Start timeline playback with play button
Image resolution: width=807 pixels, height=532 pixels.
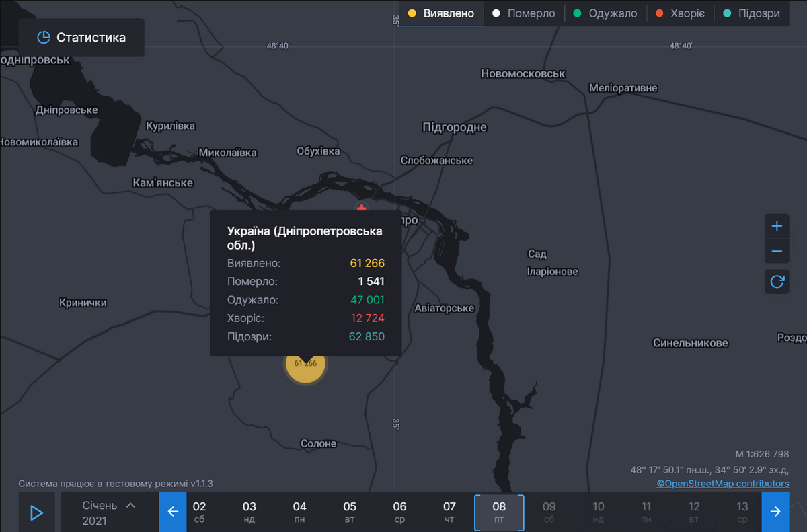coord(36,512)
